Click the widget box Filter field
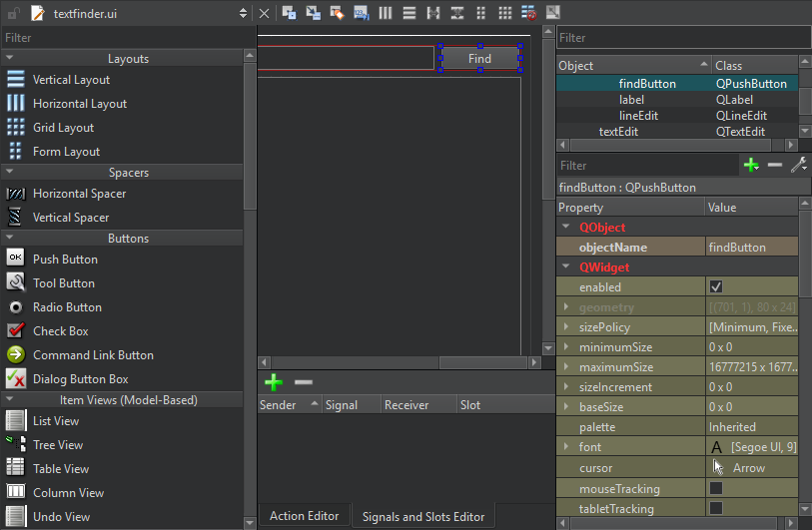The image size is (812, 530). [x=120, y=37]
